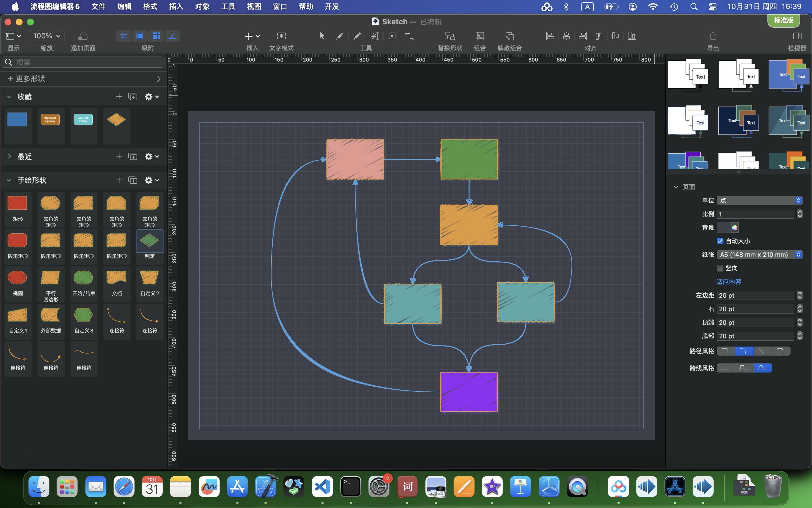Select the orthogonal path style
The width and height of the screenshot is (812, 508).
(725, 351)
